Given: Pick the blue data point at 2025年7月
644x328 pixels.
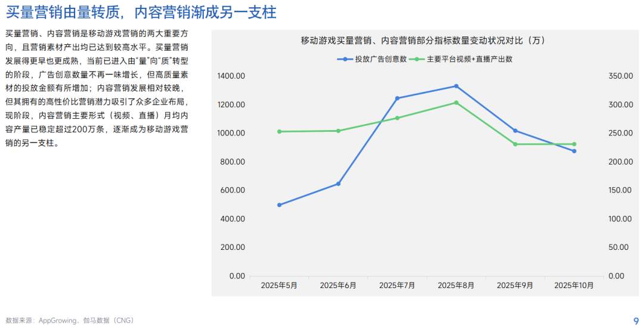Looking at the screenshot, I should tap(397, 98).
